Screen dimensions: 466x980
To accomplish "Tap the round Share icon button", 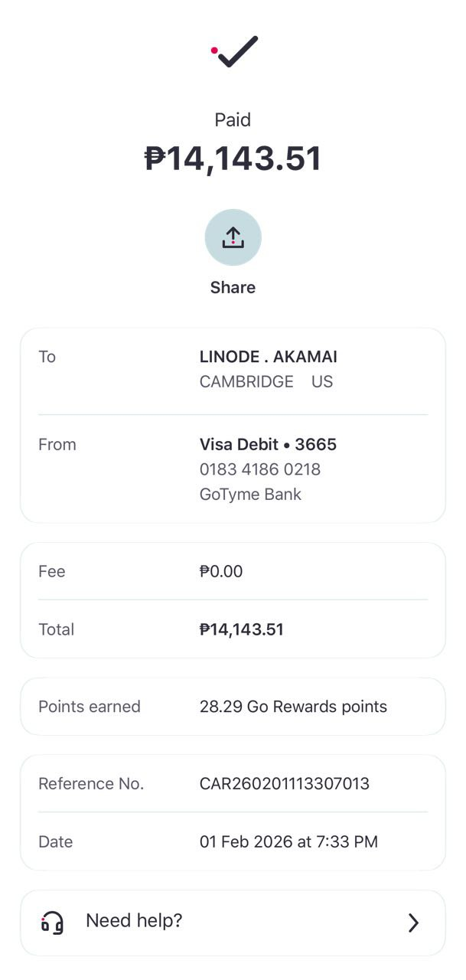I will (233, 237).
